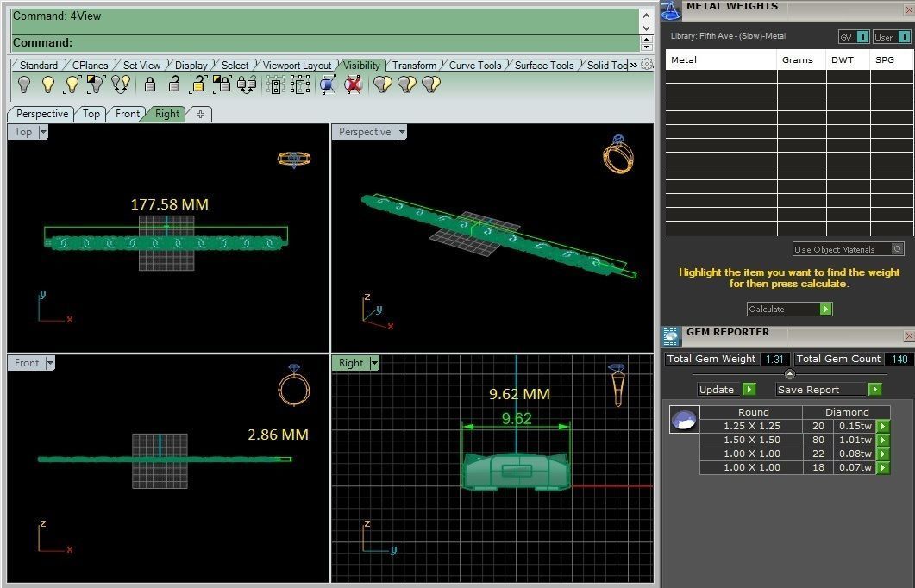Click the Swap Locked and Unlocked padlocks icon
Image resolution: width=915 pixels, height=588 pixels.
pyautogui.click(x=247, y=84)
